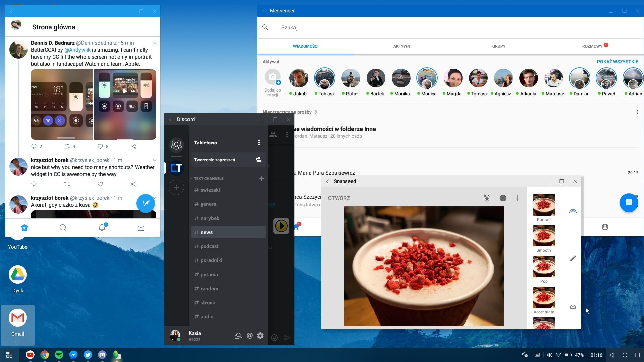Viewport: 644px width, 362px height.
Task: Open Snapseed image info icon
Action: tap(503, 198)
